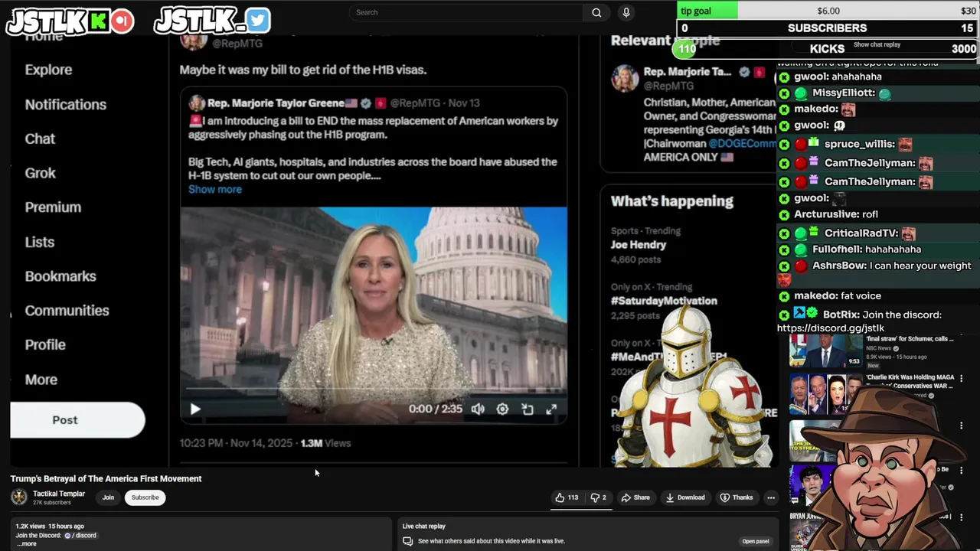Share the YouTube video
The width and height of the screenshot is (980, 551).
pyautogui.click(x=635, y=497)
